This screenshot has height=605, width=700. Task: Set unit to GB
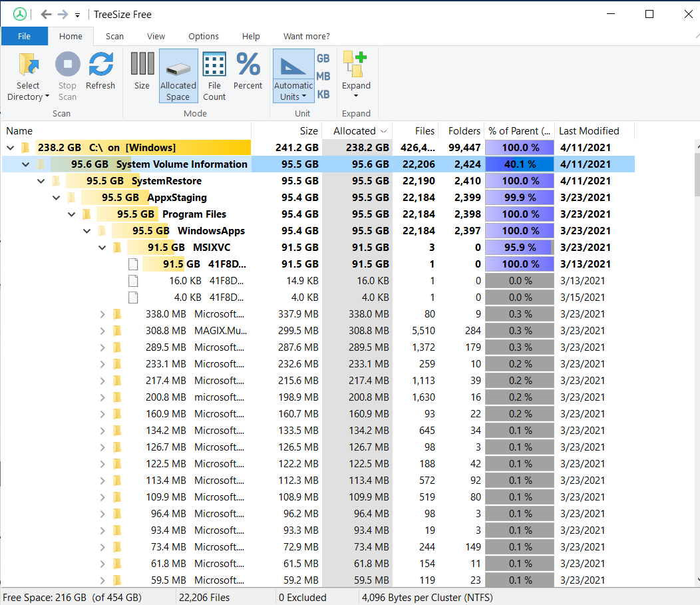click(x=323, y=59)
